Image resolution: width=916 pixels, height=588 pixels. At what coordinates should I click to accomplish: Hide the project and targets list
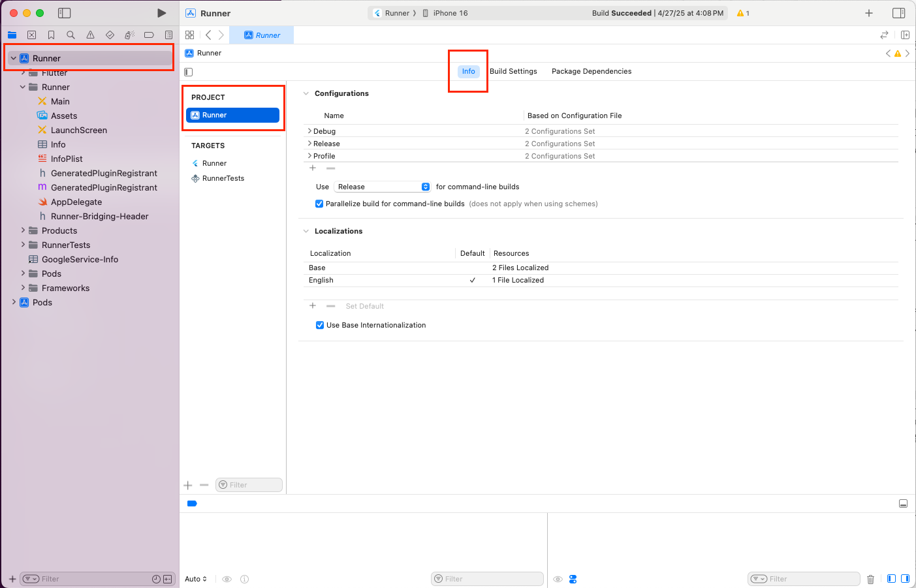(189, 72)
